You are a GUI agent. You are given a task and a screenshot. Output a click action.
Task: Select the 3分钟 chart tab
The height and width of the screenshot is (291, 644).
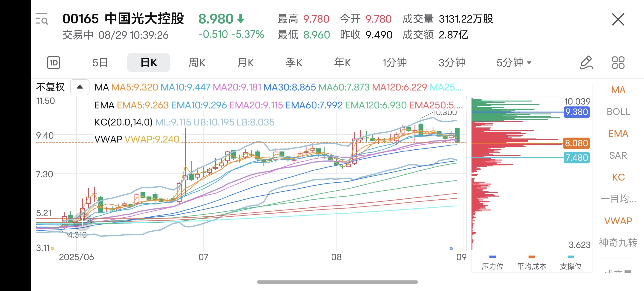coord(451,63)
